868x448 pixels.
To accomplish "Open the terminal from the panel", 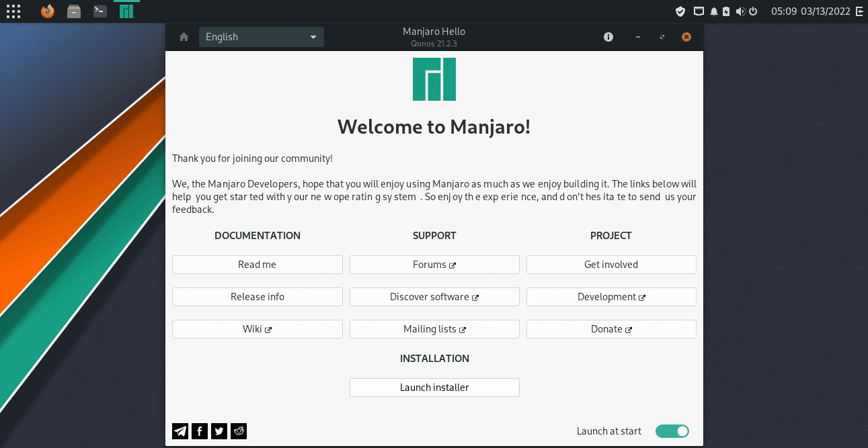I will tap(100, 11).
